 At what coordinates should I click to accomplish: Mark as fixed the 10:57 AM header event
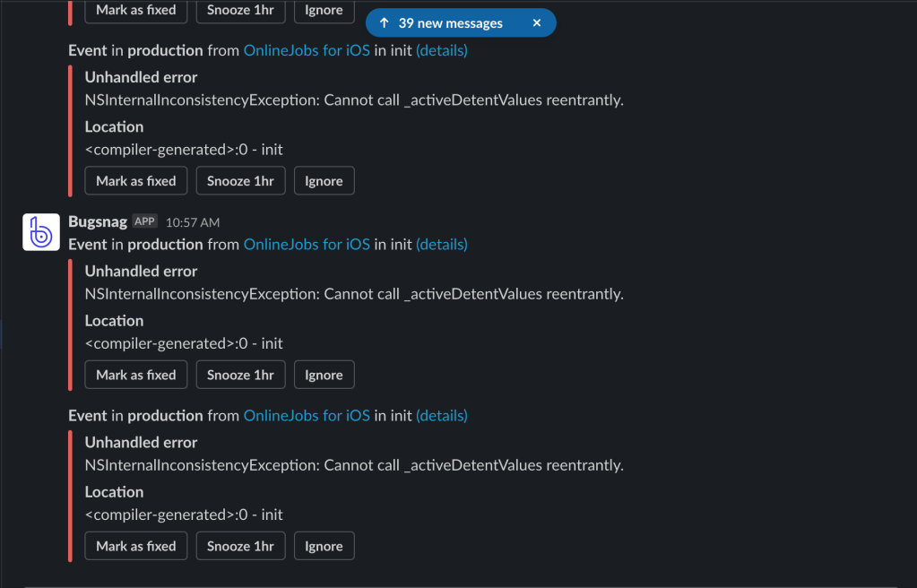coord(136,375)
